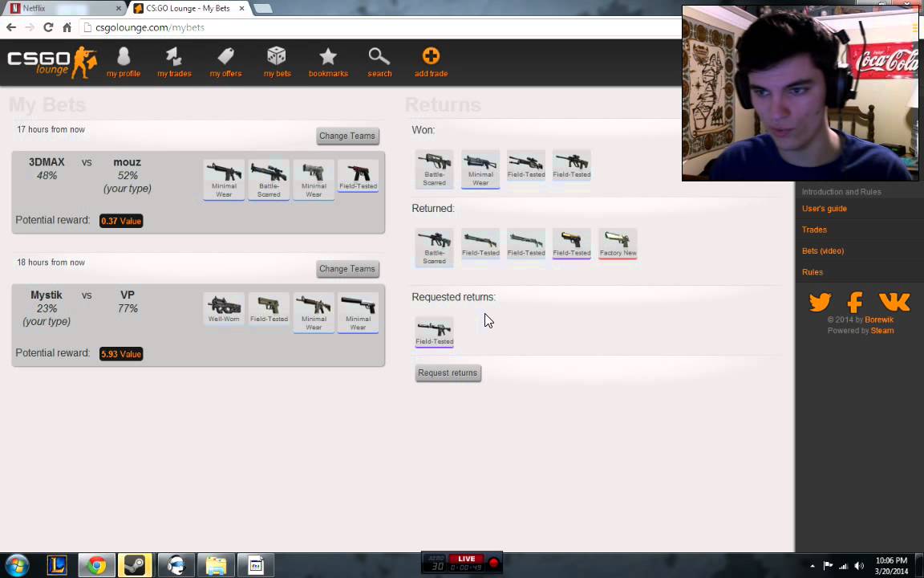Select Field-Tested item under Requested returns
Screen dimensions: 924x578
434,332
